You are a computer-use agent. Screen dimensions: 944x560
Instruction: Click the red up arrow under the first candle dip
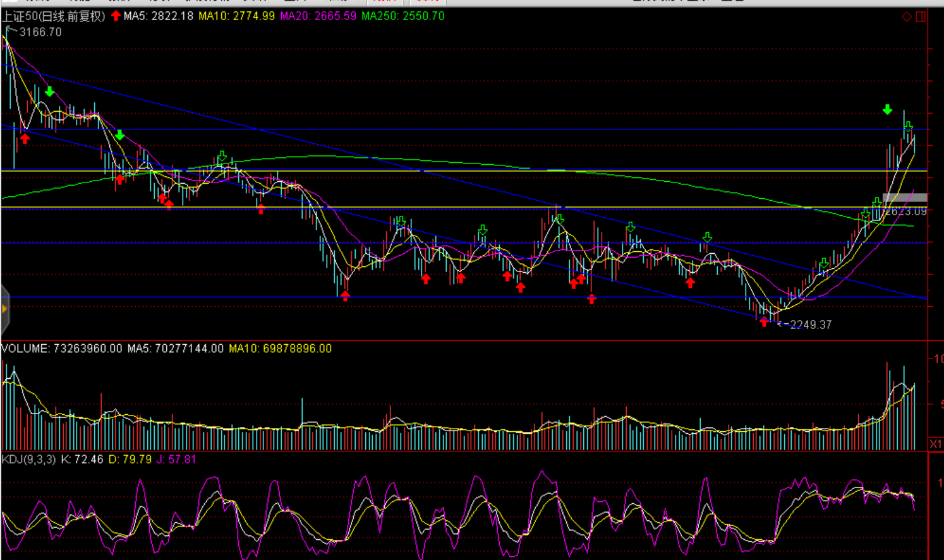(x=25, y=139)
